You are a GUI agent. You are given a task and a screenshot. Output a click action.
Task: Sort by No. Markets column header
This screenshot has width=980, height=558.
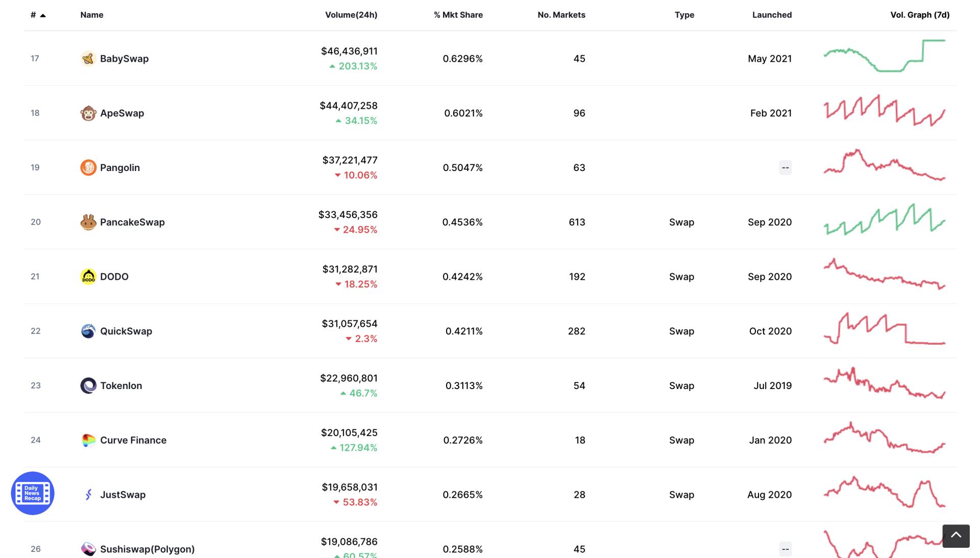[561, 15]
